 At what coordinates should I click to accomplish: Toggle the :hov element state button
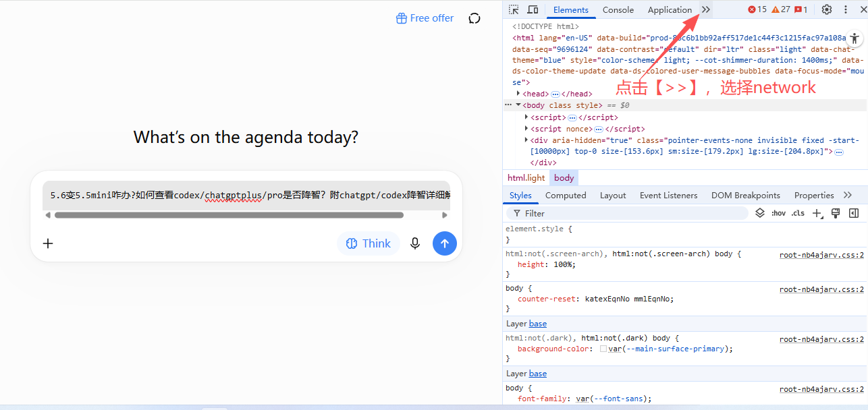(x=778, y=213)
